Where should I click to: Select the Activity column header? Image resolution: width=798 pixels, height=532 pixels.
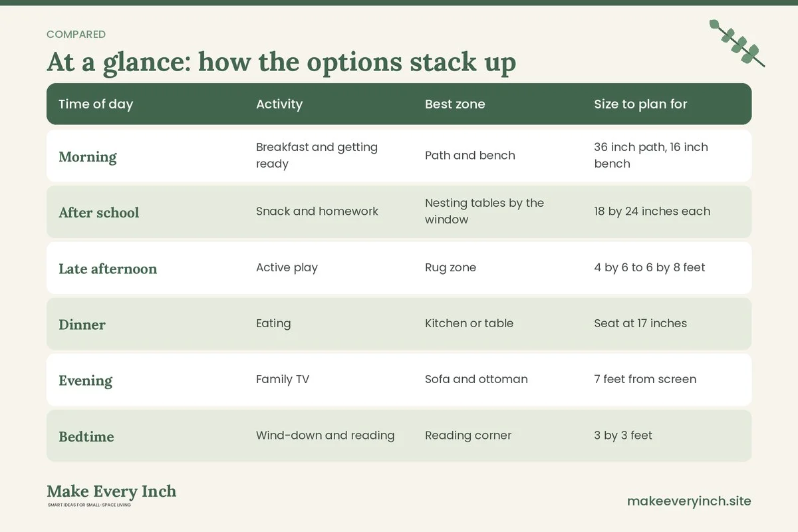tap(279, 104)
